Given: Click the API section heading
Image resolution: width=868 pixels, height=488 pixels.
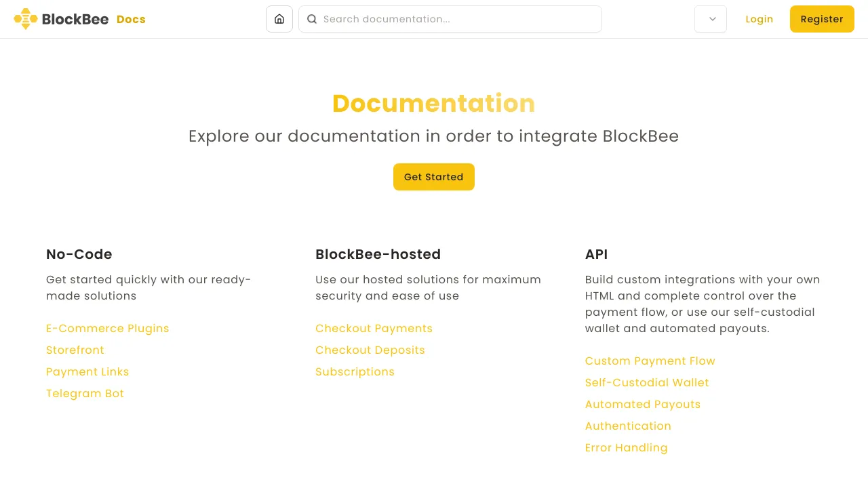Looking at the screenshot, I should [x=597, y=254].
